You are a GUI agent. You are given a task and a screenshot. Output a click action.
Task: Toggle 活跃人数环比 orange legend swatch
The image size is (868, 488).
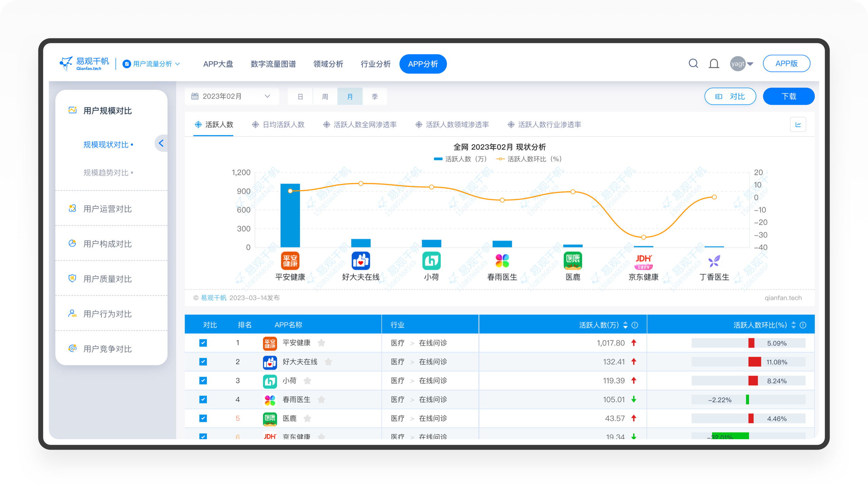(500, 159)
